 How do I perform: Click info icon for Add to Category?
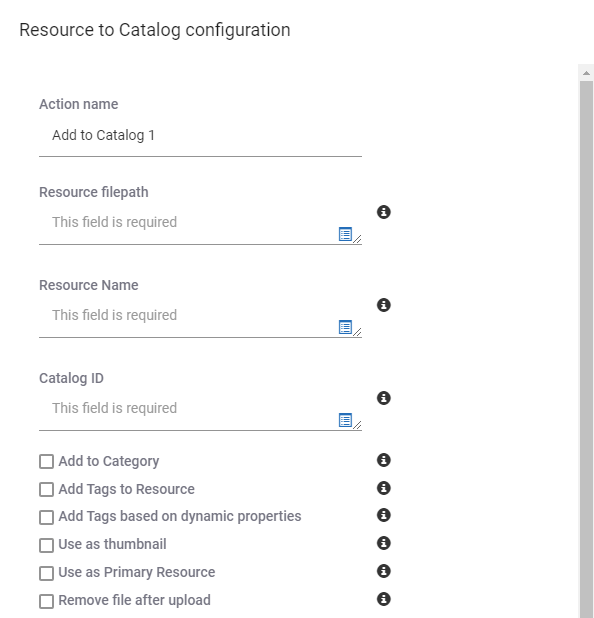(x=384, y=460)
